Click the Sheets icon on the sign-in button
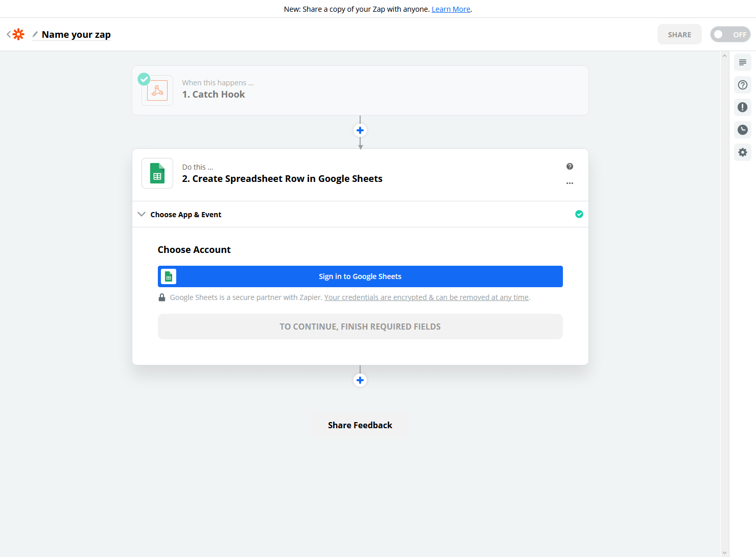The image size is (756, 557). coord(169,276)
